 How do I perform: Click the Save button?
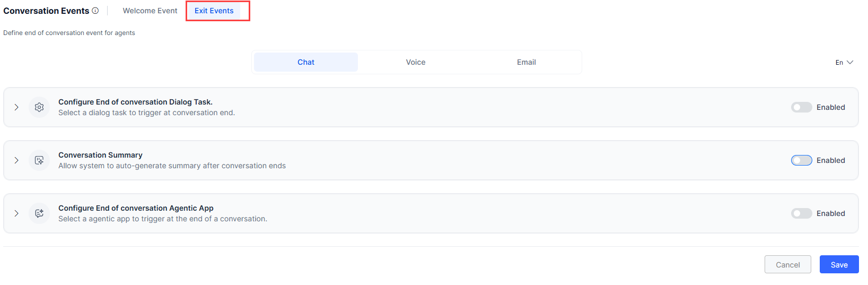point(839,265)
